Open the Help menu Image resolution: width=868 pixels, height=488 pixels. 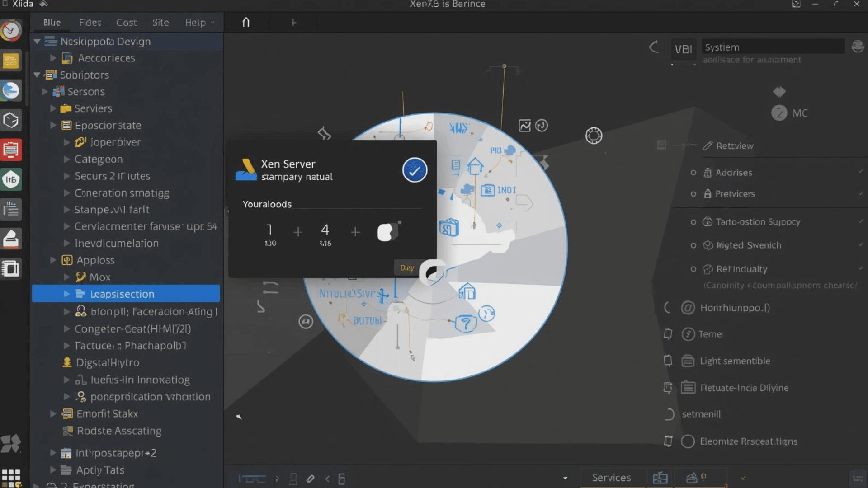coord(195,23)
